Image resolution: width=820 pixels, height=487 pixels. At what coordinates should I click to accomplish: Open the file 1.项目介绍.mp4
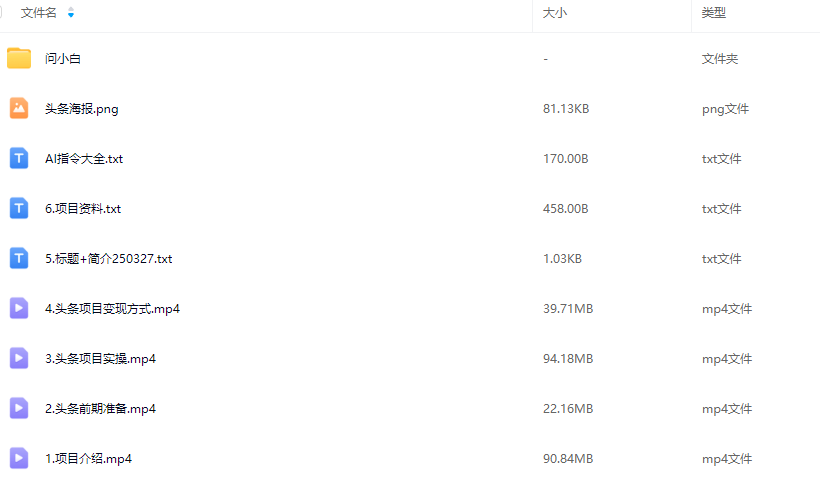(x=88, y=459)
